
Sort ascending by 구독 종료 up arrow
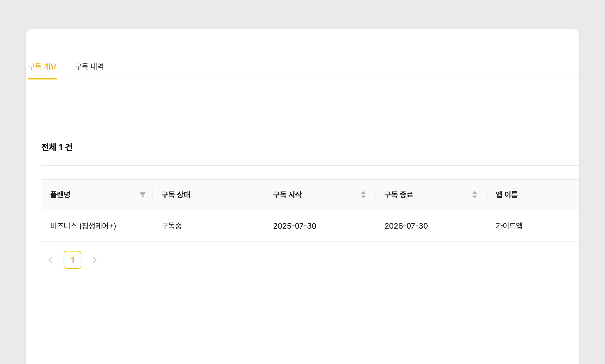click(474, 193)
